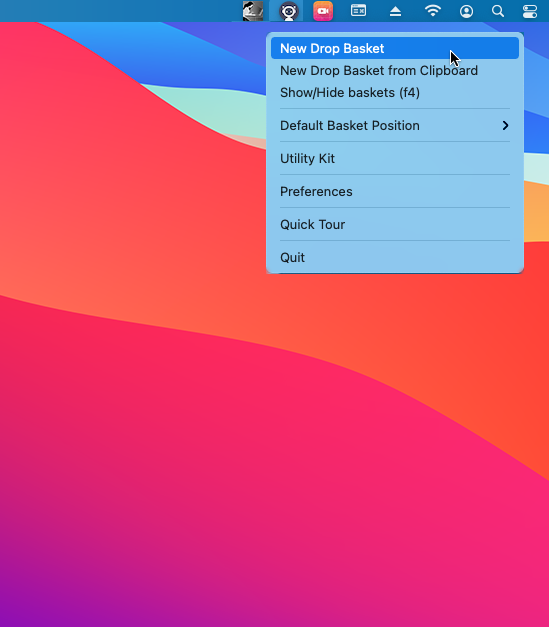Open the Wi-Fi status menu
Image resolution: width=549 pixels, height=627 pixels.
point(433,11)
